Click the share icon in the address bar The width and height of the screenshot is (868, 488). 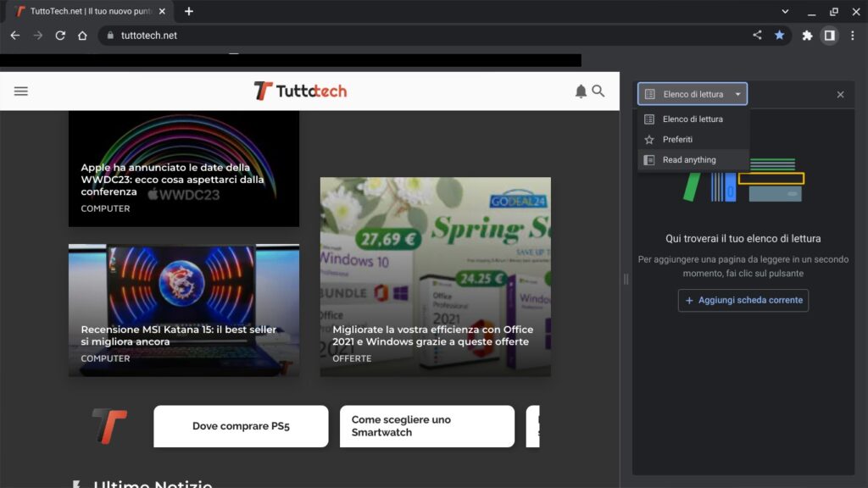click(757, 35)
